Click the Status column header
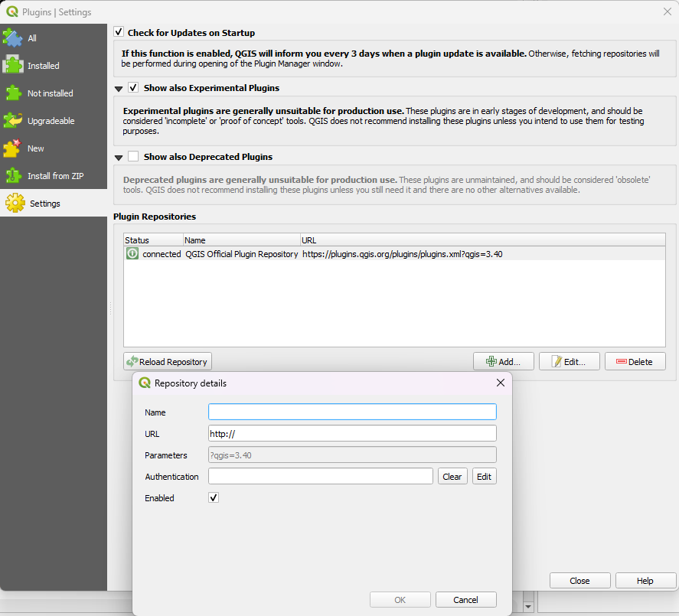The image size is (679, 616). [x=153, y=240]
